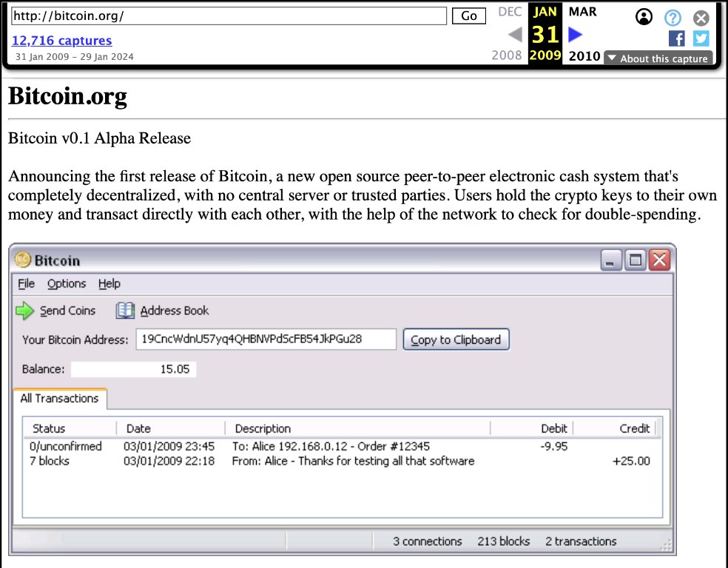This screenshot has height=568, width=728.
Task: Go to previous capture with gray arrow
Action: [515, 34]
